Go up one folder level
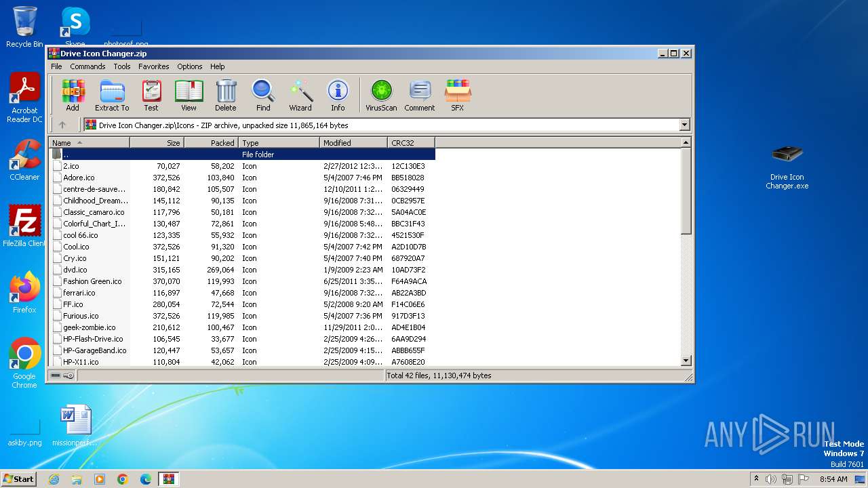The width and height of the screenshot is (868, 488). pyautogui.click(x=62, y=125)
